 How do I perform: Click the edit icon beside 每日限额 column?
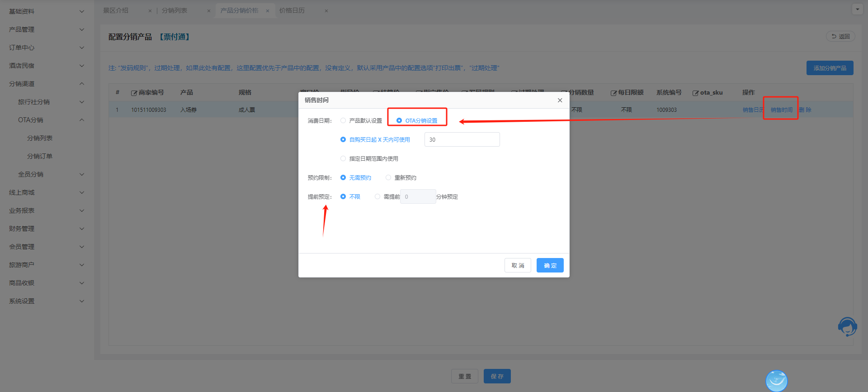tap(613, 93)
